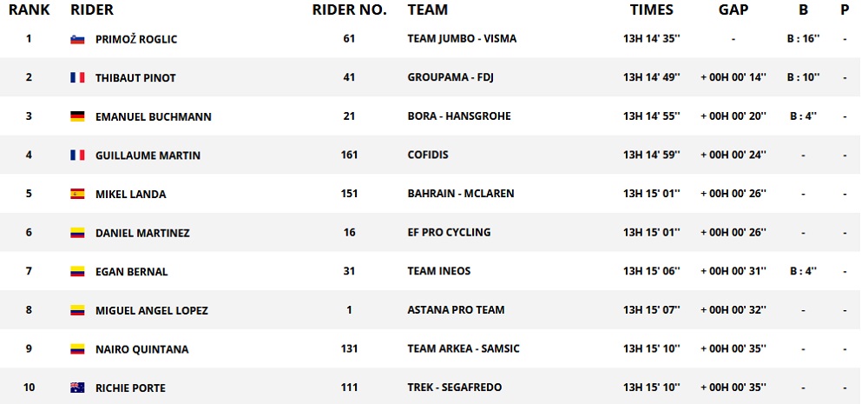Select the Bora - Hansgrohe team name
The height and width of the screenshot is (404, 868).
click(458, 116)
